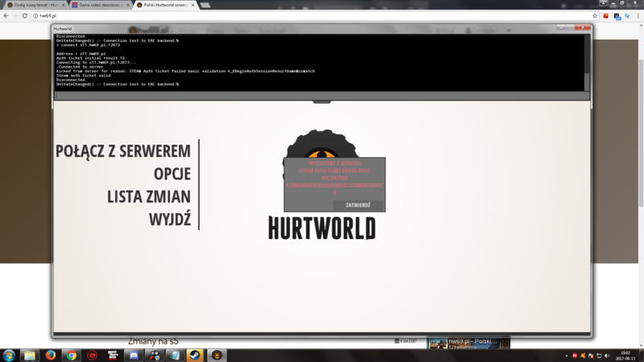
Task: Minimize the Hurtworld game window
Action: pos(560,27)
